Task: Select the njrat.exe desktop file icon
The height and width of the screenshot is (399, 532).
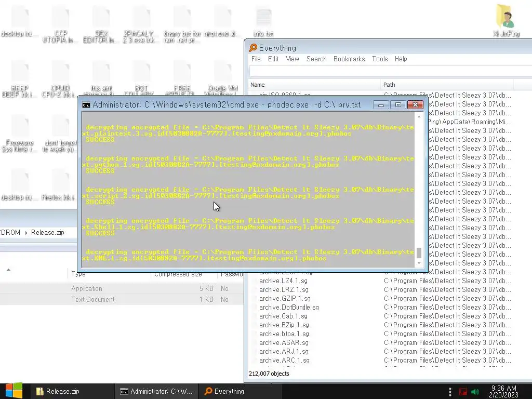Action: pos(222,20)
